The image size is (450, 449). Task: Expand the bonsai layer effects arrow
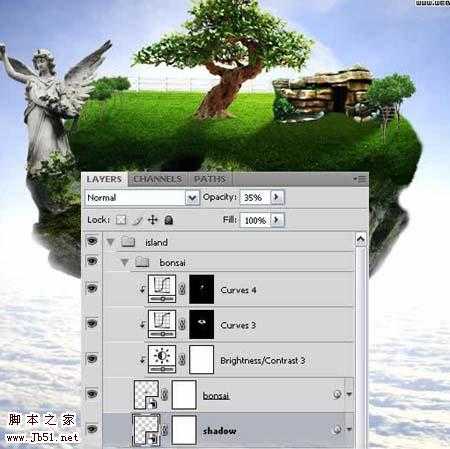tap(349, 394)
